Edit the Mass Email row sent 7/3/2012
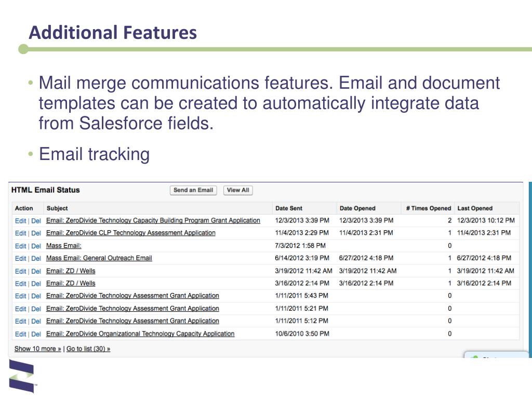The height and width of the screenshot is (399, 532). (x=20, y=246)
